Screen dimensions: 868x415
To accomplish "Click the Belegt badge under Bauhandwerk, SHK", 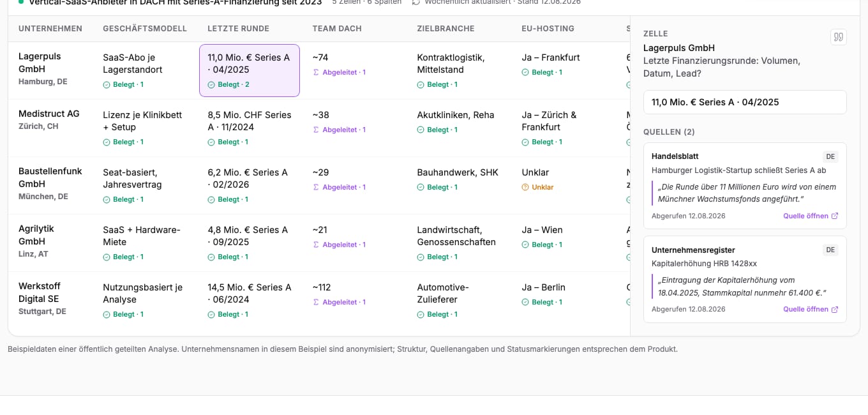I will [x=437, y=187].
